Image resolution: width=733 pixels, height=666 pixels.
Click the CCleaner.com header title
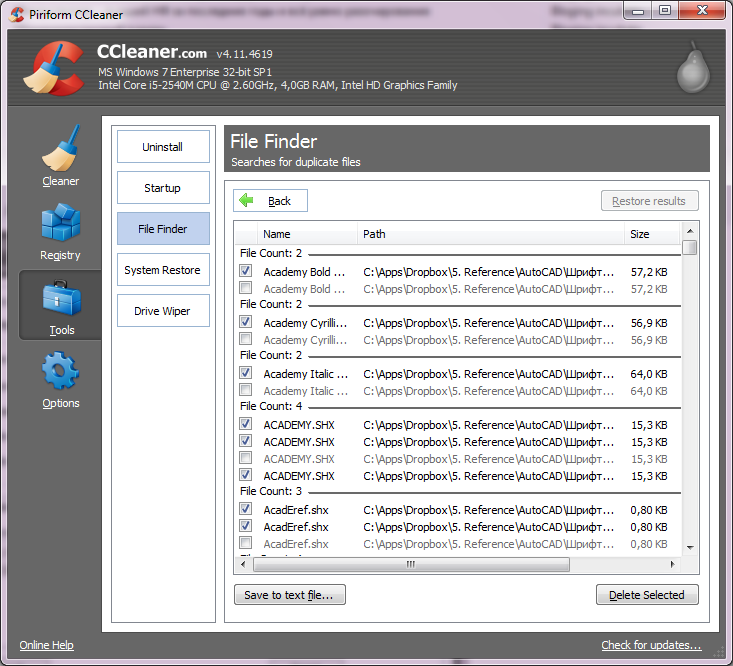tap(152, 51)
